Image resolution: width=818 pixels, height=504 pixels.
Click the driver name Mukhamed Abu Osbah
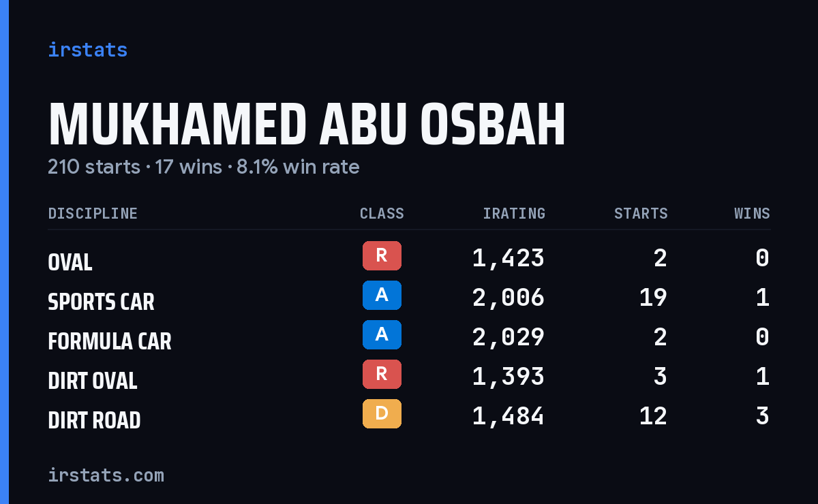[307, 126]
